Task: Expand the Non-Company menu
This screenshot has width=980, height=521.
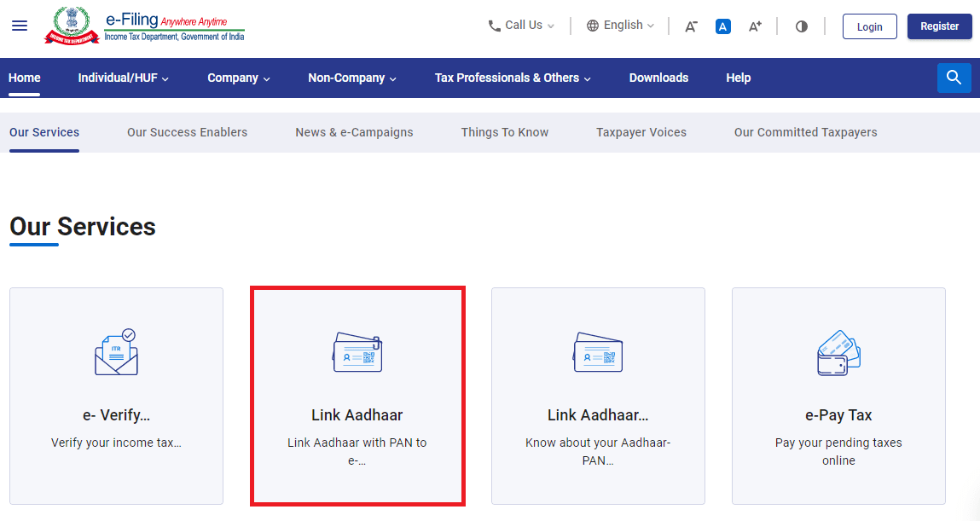Action: click(352, 78)
